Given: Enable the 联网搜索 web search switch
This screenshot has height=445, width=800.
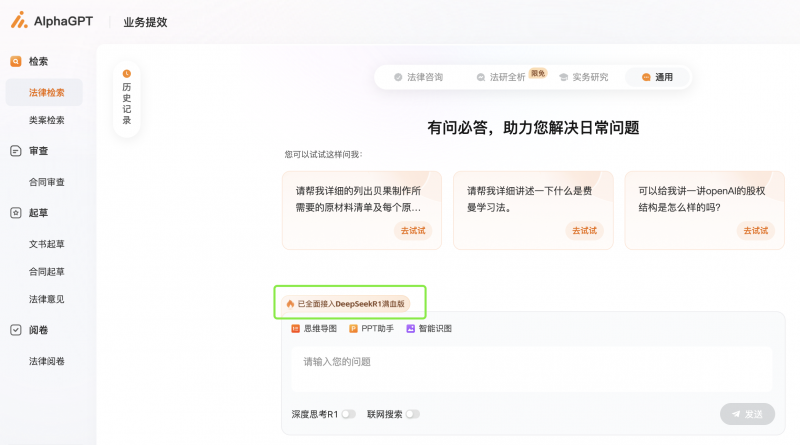Looking at the screenshot, I should click(412, 414).
